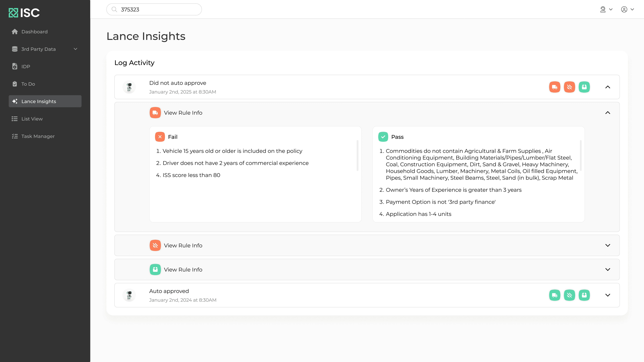Collapse the expanded truck View Rule Info section
This screenshot has width=644, height=362.
[x=608, y=113]
